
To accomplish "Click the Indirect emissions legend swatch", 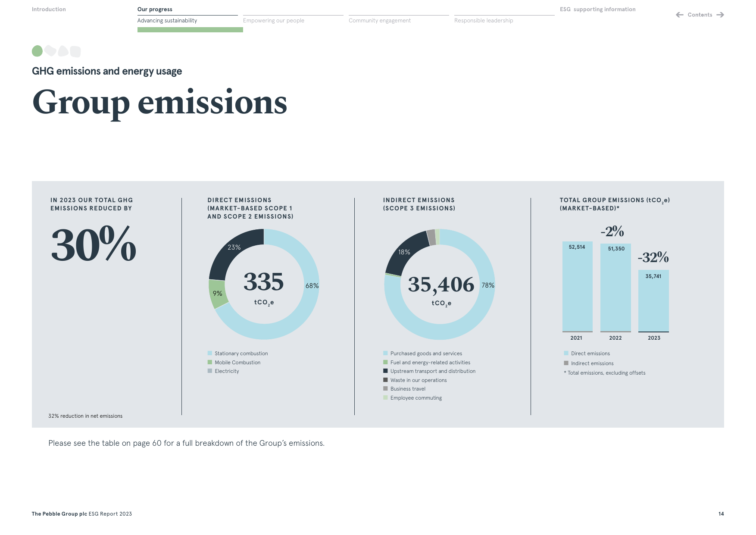I will (566, 363).
